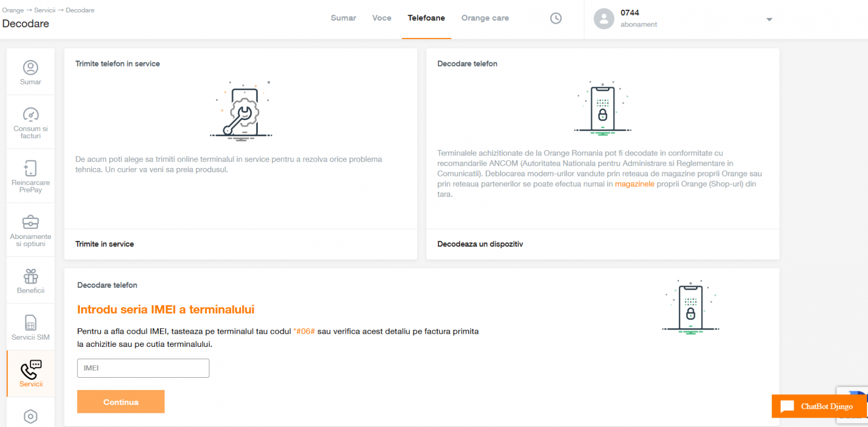Open the Sumar sidebar icon
The height and width of the screenshot is (427, 868).
30,68
